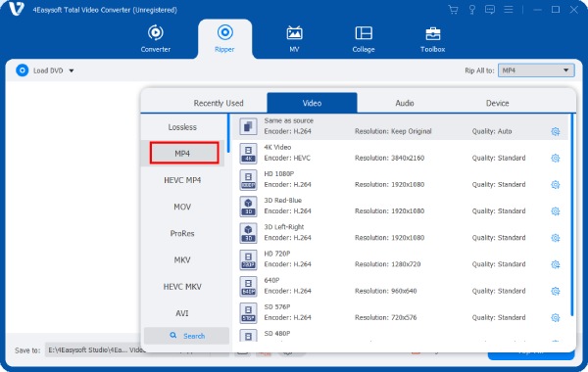Image resolution: width=588 pixels, height=372 pixels.
Task: Open the Toolbox module
Action: (432, 38)
